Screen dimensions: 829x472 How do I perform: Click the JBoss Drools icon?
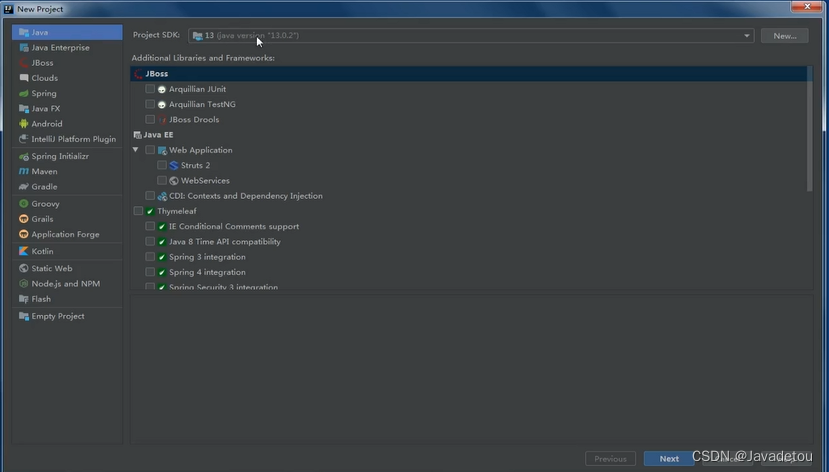(162, 120)
